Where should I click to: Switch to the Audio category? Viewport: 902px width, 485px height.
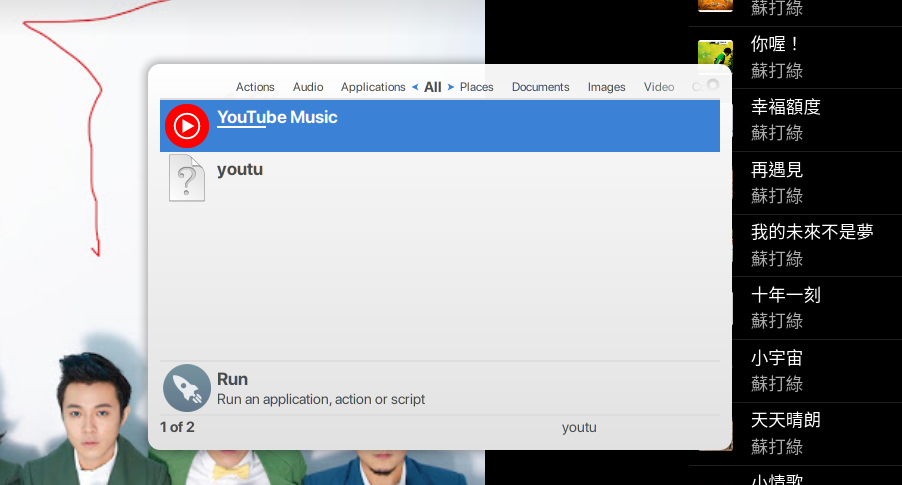tap(308, 87)
